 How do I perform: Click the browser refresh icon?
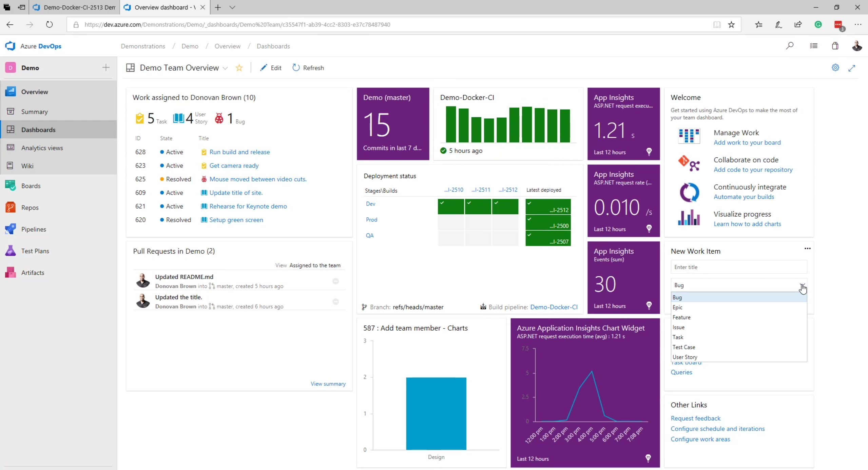point(50,24)
